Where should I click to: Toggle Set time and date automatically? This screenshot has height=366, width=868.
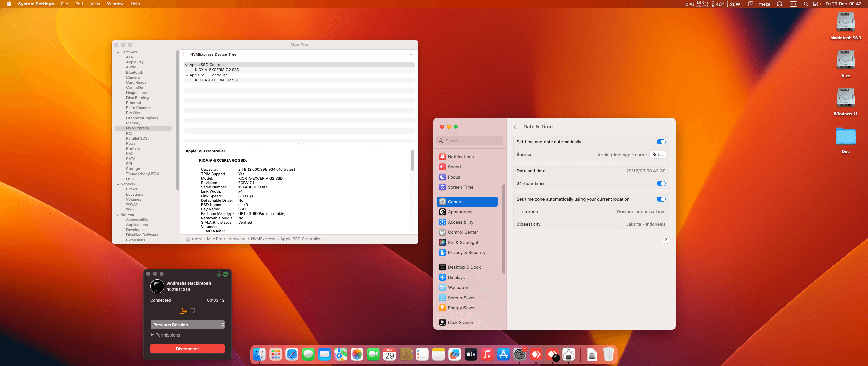(661, 142)
